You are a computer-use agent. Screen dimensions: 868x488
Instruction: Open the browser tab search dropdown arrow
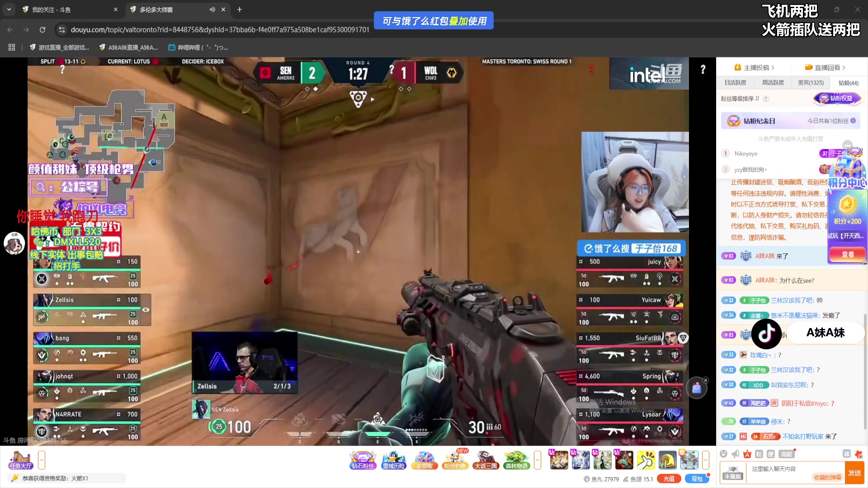point(9,9)
